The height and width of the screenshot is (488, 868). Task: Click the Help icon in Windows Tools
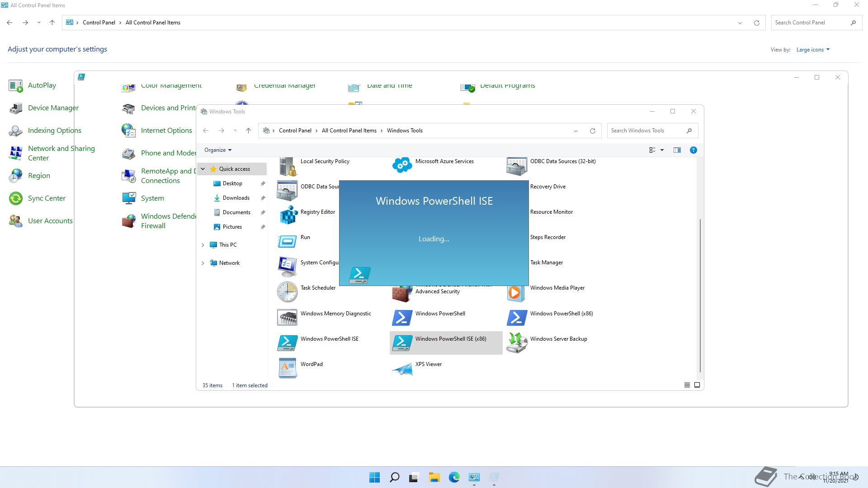[693, 150]
